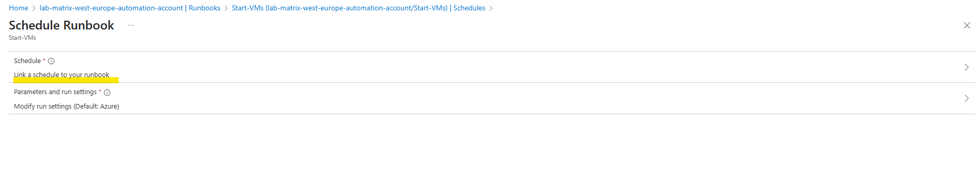
Task: Click the Schedule field label
Action: 27,61
